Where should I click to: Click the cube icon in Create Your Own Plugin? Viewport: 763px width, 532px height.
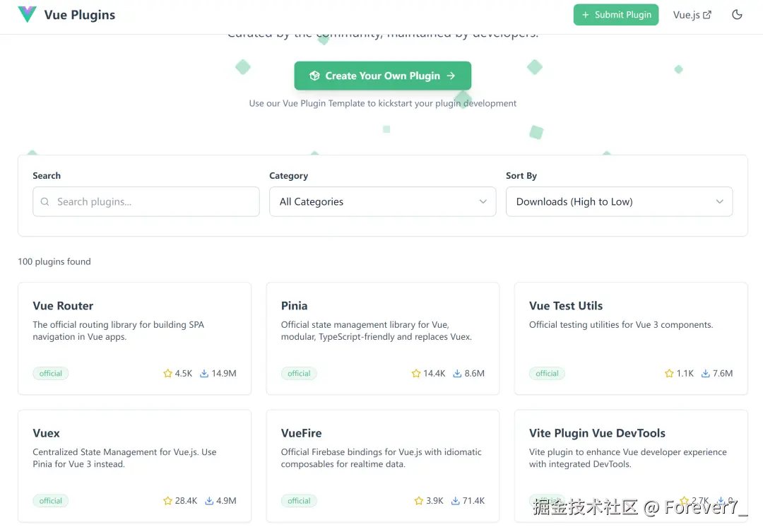click(x=315, y=76)
